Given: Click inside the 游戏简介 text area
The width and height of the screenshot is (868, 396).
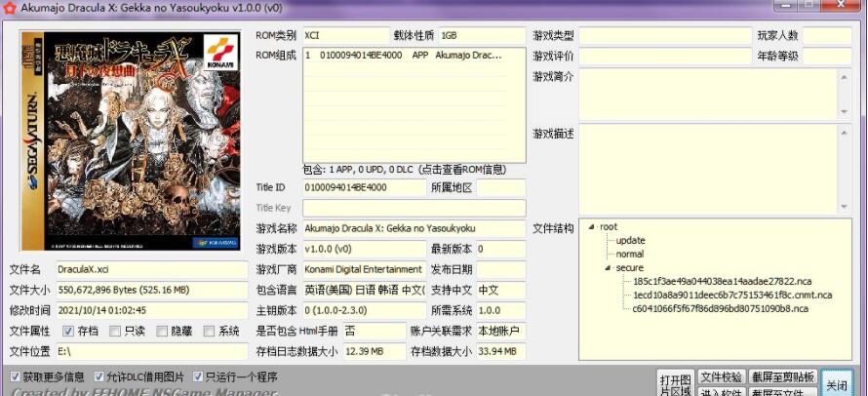Looking at the screenshot, I should 709,95.
